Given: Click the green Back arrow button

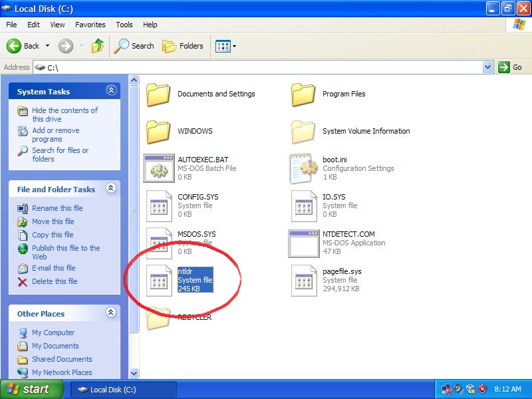Looking at the screenshot, I should click(14, 46).
